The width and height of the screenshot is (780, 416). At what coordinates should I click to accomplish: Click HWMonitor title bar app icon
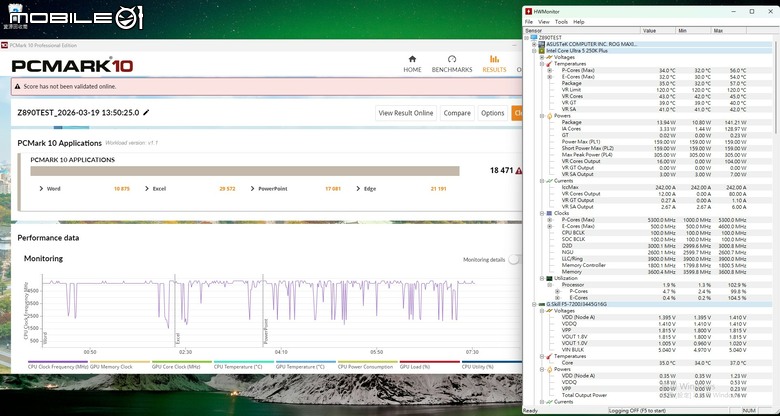click(528, 11)
